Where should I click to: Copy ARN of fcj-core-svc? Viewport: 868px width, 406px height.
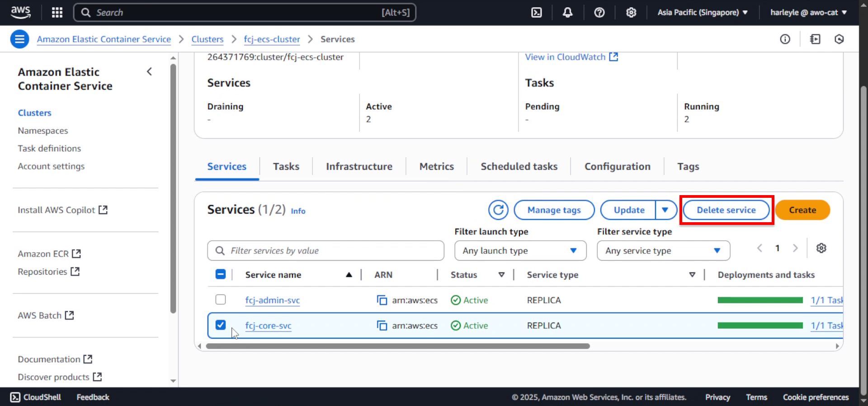coord(382,326)
